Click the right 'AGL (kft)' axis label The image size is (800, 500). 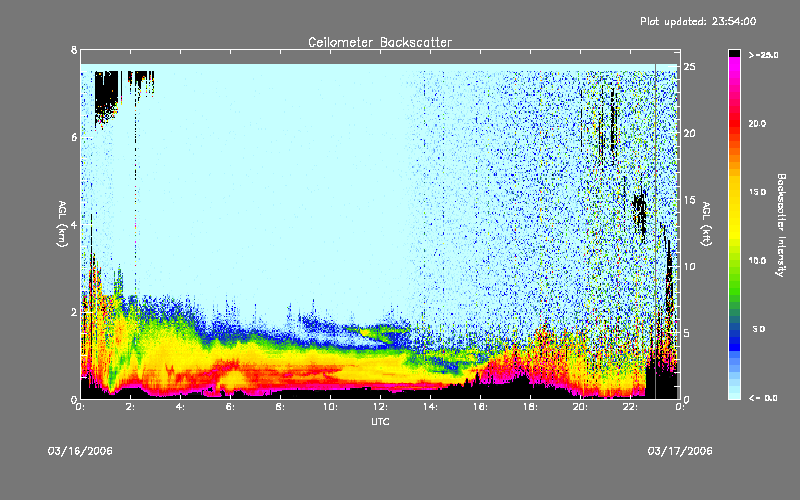pos(706,224)
